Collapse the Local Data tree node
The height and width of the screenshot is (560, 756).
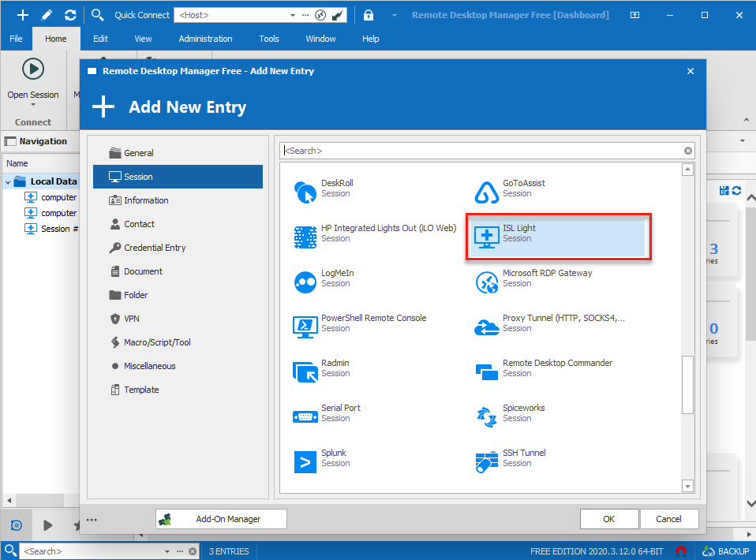click(8, 181)
